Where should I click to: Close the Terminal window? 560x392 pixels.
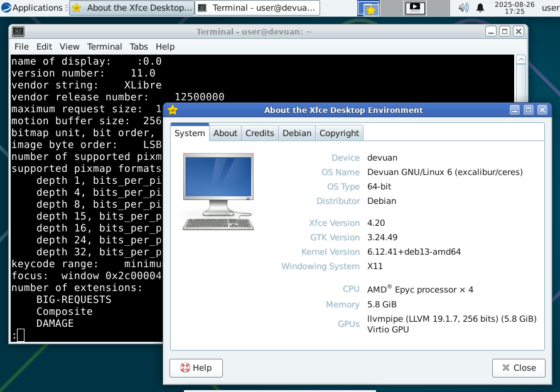pos(519,32)
